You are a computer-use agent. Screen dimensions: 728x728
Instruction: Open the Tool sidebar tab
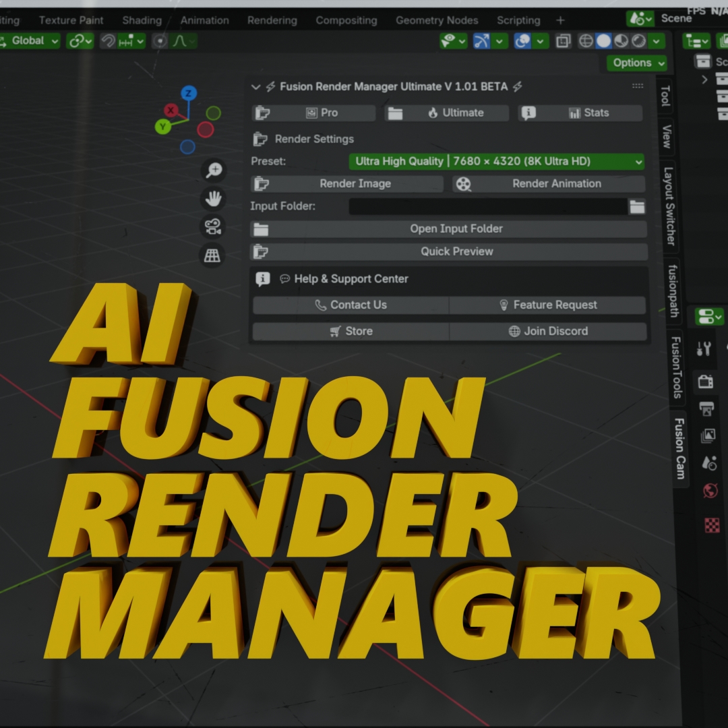tap(665, 96)
